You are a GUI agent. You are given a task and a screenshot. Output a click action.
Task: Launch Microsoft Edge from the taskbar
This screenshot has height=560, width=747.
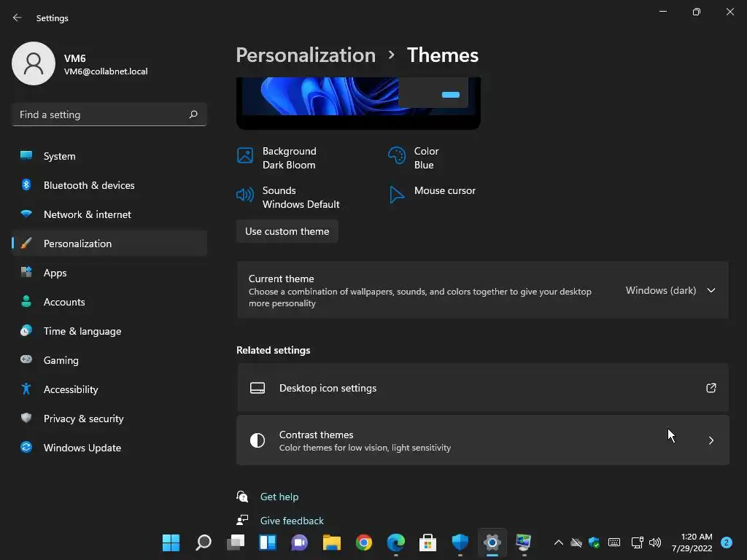click(x=396, y=542)
